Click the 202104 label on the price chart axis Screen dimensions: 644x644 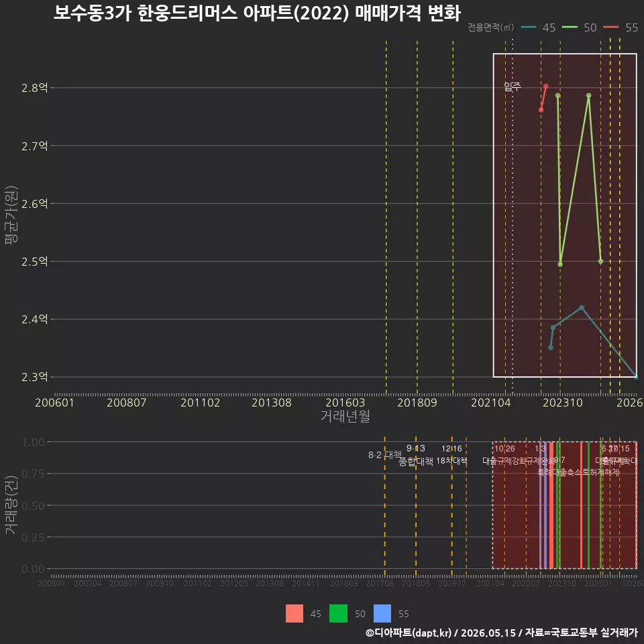click(491, 402)
